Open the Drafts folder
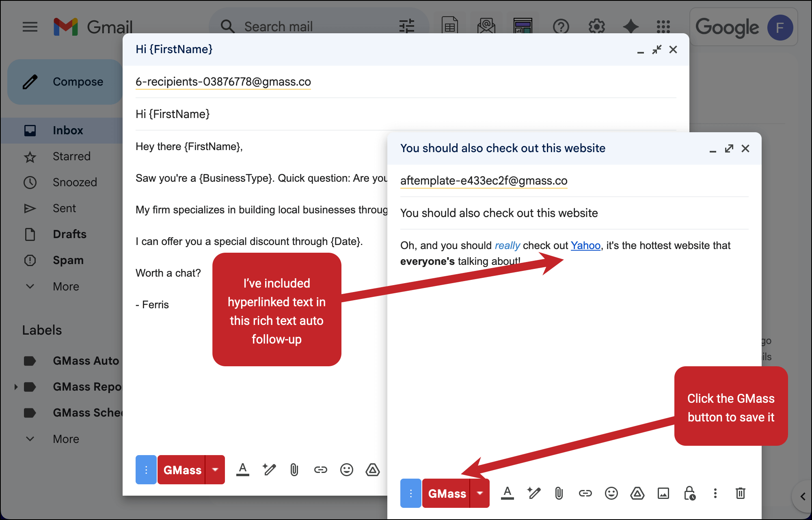Image resolution: width=812 pixels, height=520 pixels. click(x=69, y=234)
